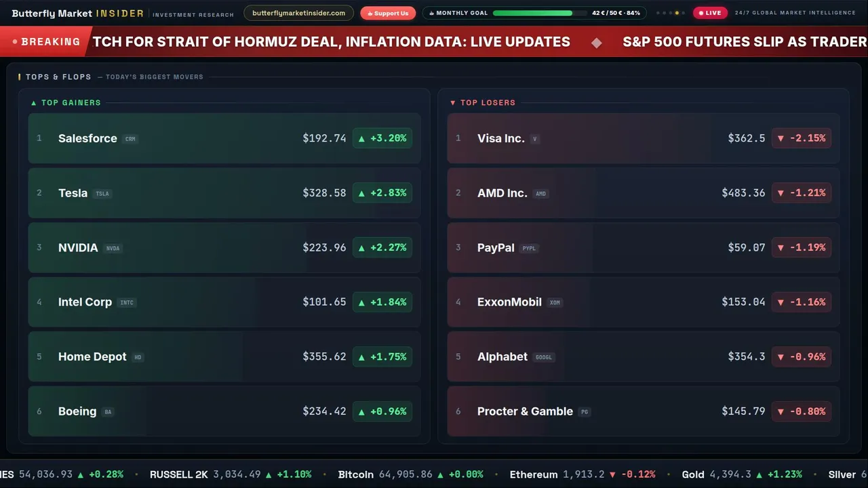Click the TOPS & FLOPS section title
The height and width of the screenshot is (488, 868).
click(x=58, y=77)
